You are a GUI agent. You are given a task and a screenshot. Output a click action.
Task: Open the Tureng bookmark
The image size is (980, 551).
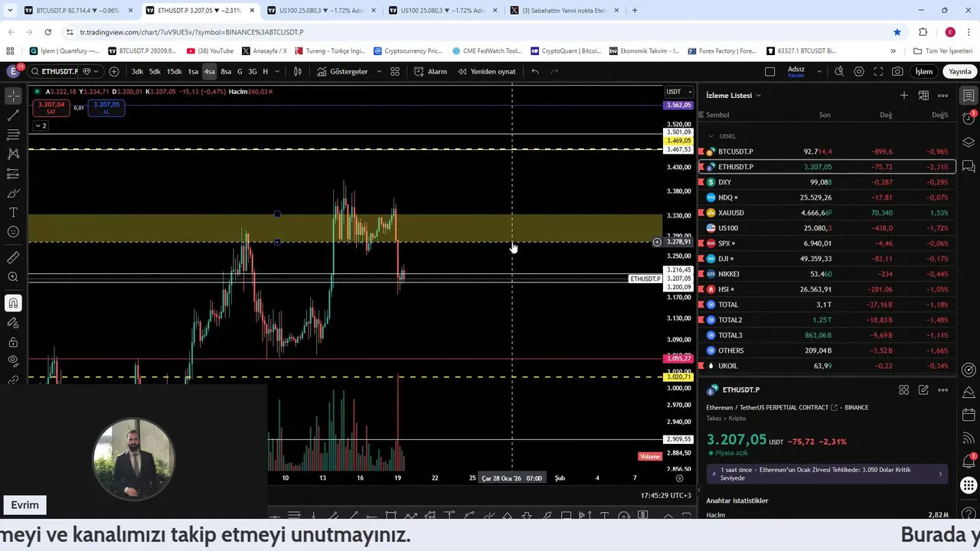pos(331,51)
